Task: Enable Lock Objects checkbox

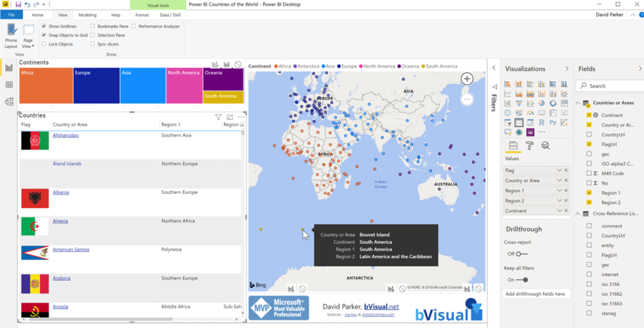Action: pos(44,44)
